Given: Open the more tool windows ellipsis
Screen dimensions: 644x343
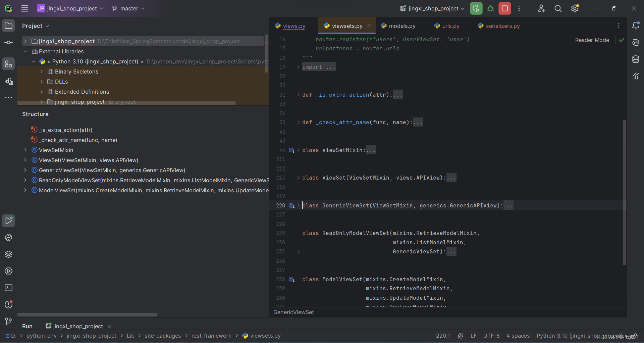Looking at the screenshot, I should coord(9,98).
